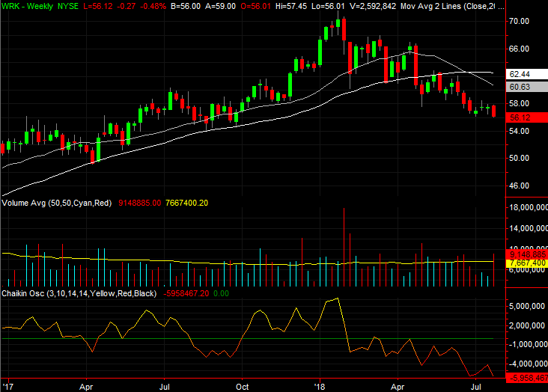
Task: Click the latest red weekly candlestick
Action: tap(494, 111)
